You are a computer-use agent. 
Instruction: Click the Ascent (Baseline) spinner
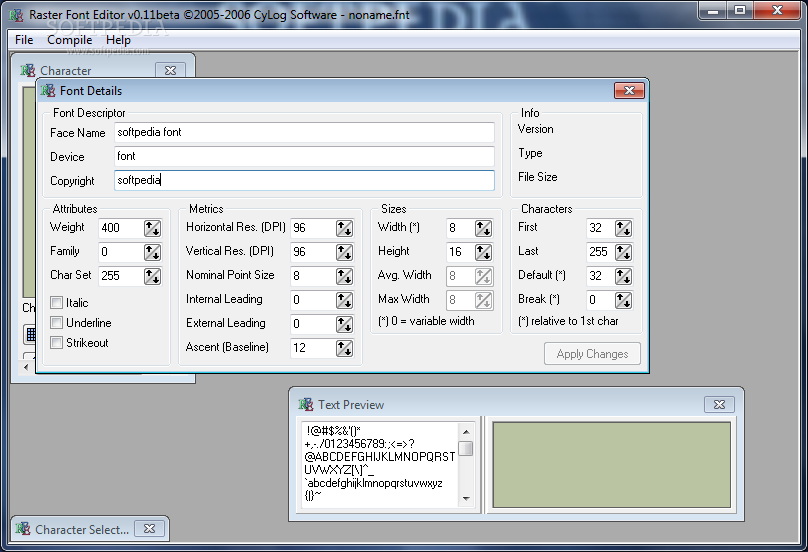click(344, 348)
